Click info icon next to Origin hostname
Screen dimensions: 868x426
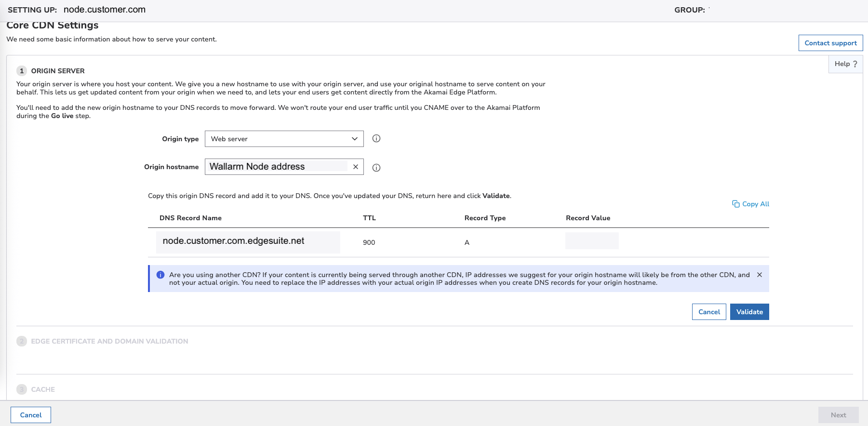tap(376, 168)
